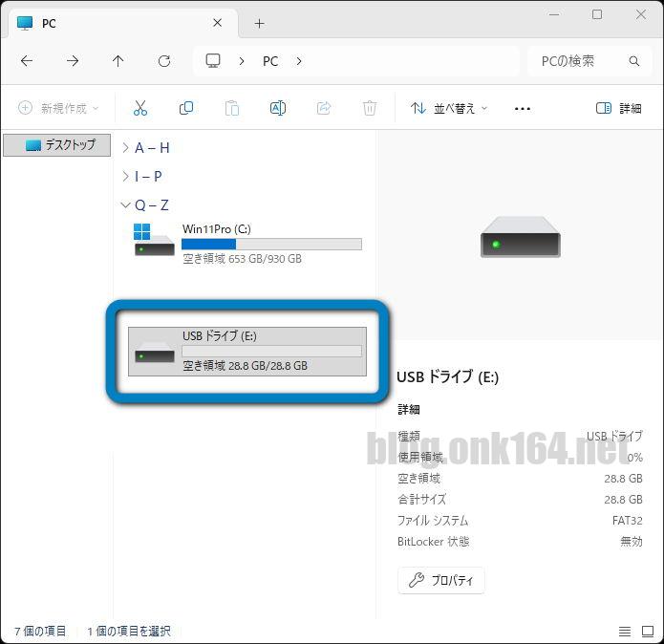
Task: Expand the A – H group
Action: coord(125,148)
